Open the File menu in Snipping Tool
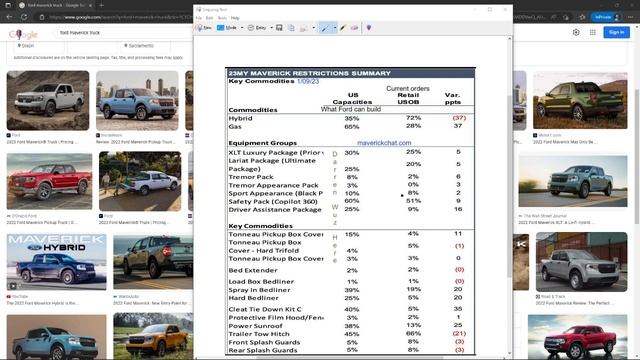The height and width of the screenshot is (360, 640). pyautogui.click(x=198, y=18)
